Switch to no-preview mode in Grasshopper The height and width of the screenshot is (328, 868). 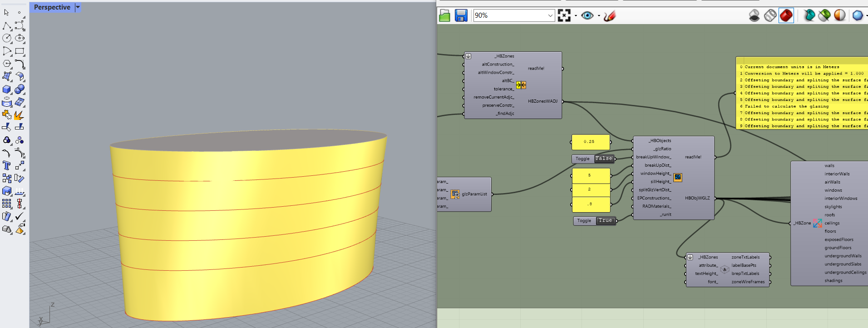754,15
